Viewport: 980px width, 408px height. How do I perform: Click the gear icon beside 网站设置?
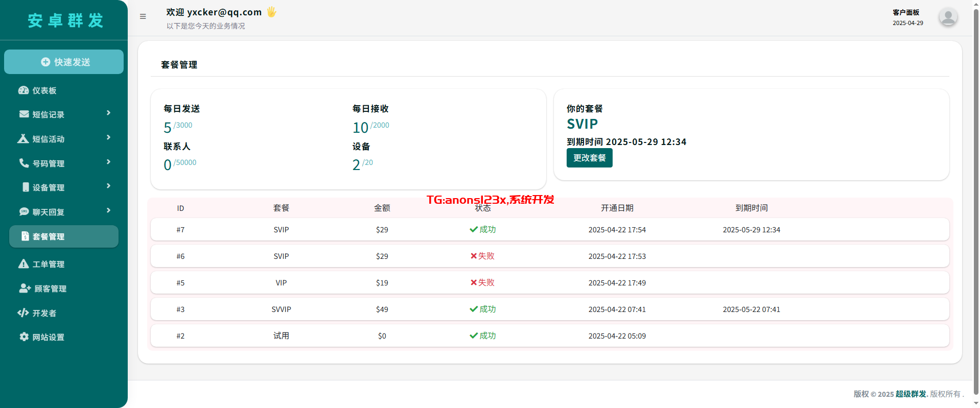tap(24, 337)
